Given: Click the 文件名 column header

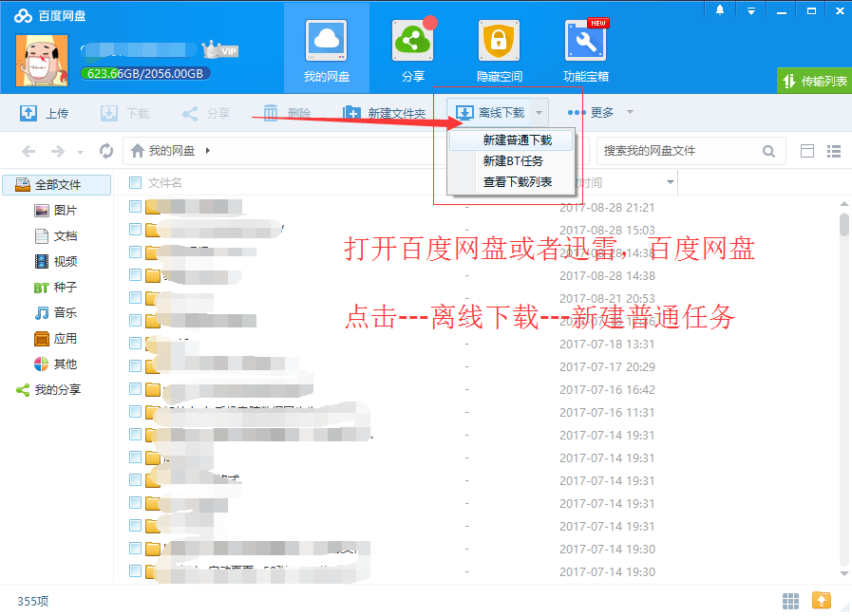Looking at the screenshot, I should coord(165,183).
